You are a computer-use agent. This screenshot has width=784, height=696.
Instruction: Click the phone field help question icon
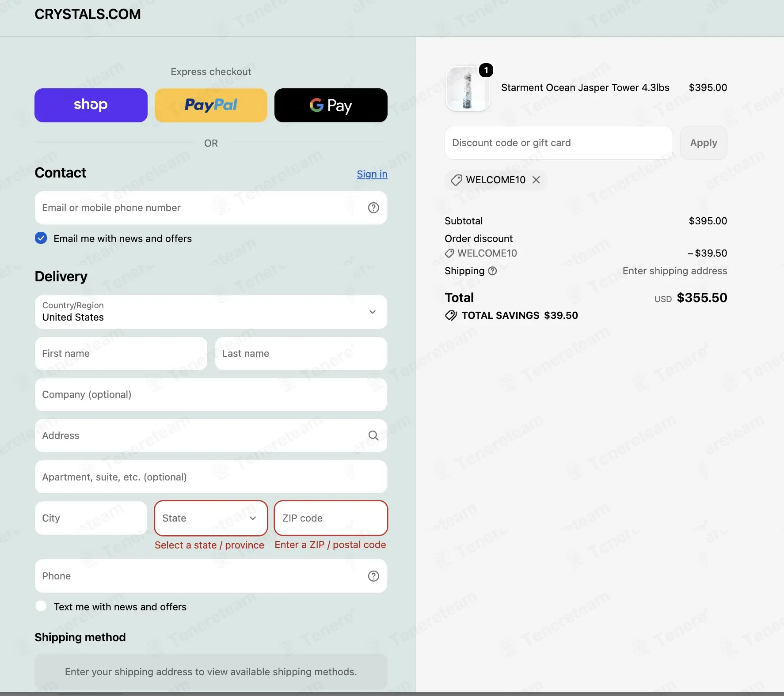pyautogui.click(x=373, y=576)
